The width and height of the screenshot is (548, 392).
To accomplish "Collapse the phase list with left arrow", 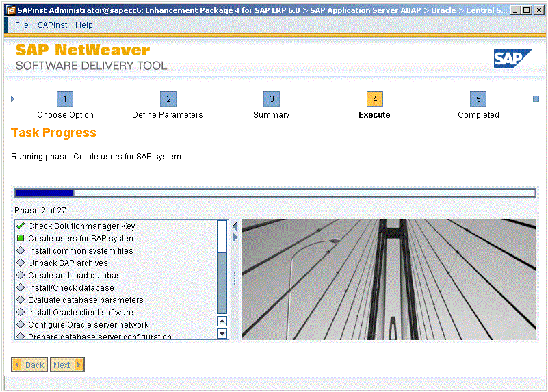I will pyautogui.click(x=235, y=226).
